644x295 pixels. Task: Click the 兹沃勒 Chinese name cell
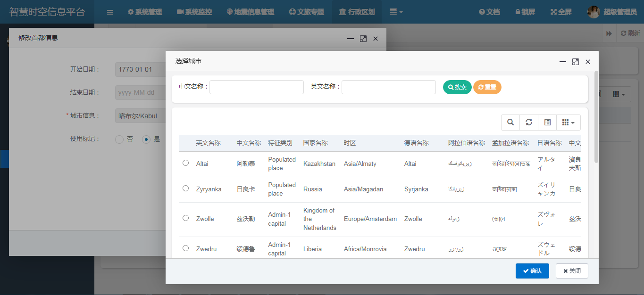[246, 219]
